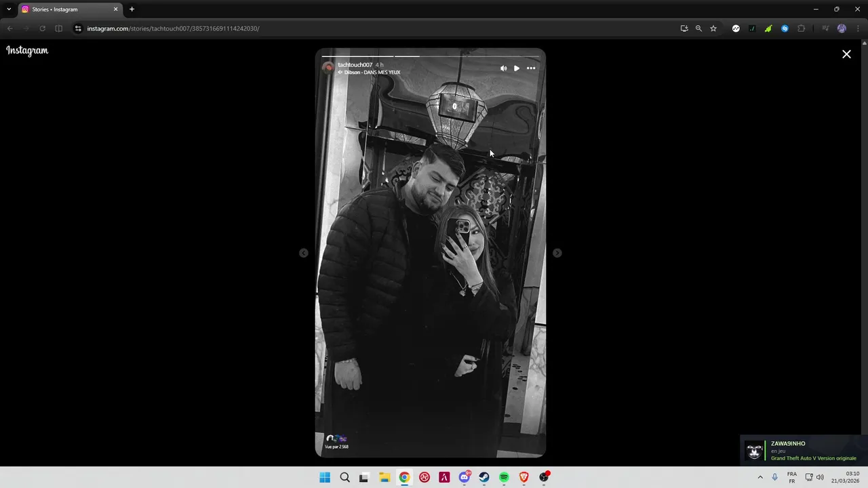Click the Chrome taskbar icon
This screenshot has width=868, height=488.
click(x=404, y=478)
